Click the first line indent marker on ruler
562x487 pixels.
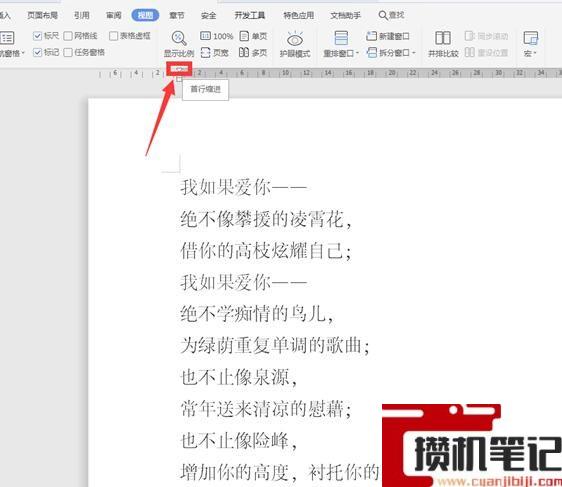pos(179,68)
